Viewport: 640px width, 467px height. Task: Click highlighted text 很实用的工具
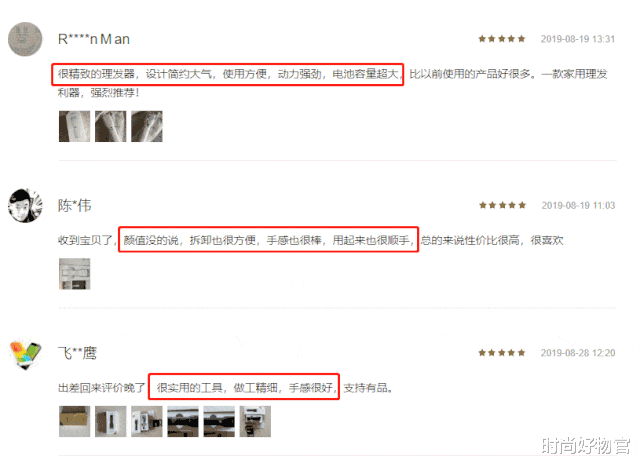tap(190, 387)
